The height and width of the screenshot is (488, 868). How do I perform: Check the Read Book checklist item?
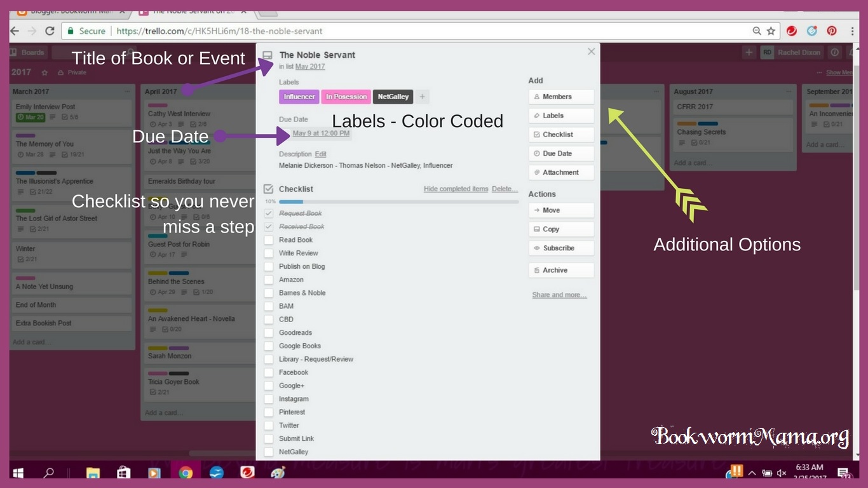[x=268, y=240]
